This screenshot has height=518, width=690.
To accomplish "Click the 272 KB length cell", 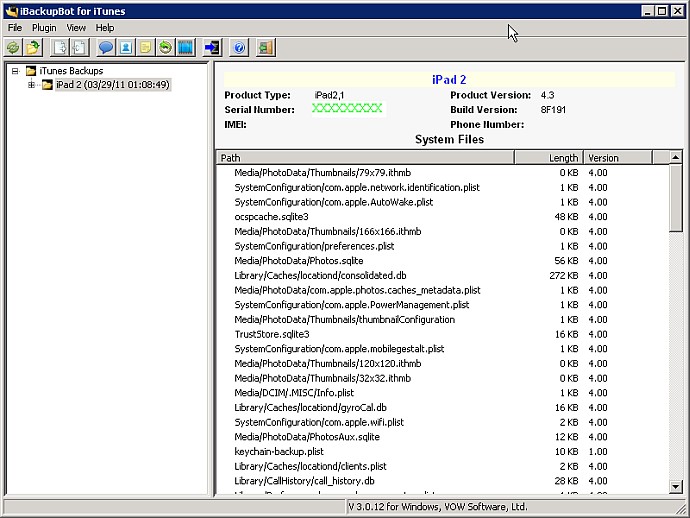I will (x=564, y=276).
